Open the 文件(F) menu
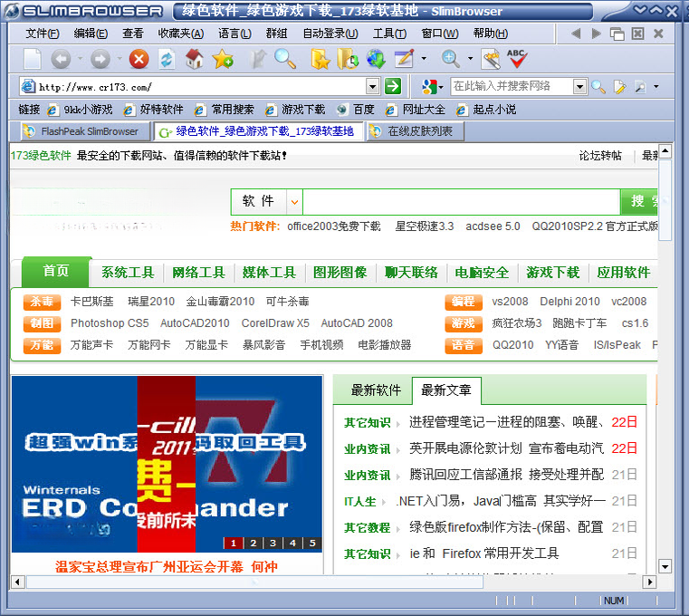 click(x=43, y=34)
